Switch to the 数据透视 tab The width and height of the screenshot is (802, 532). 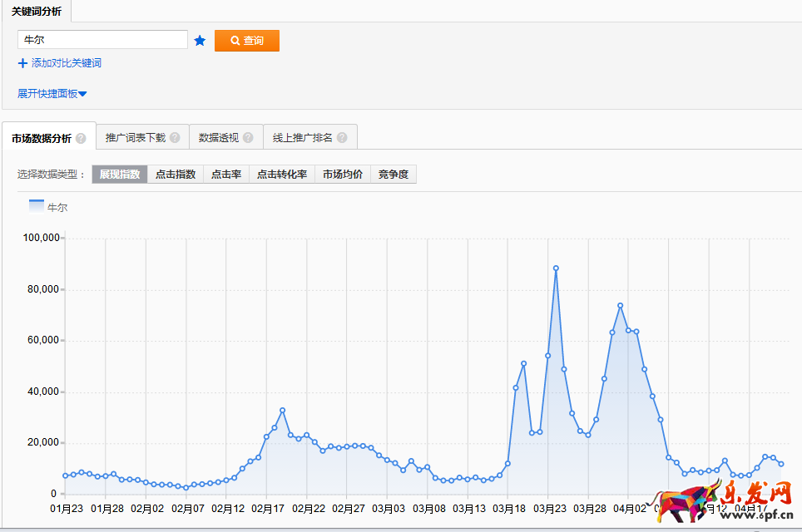(219, 138)
